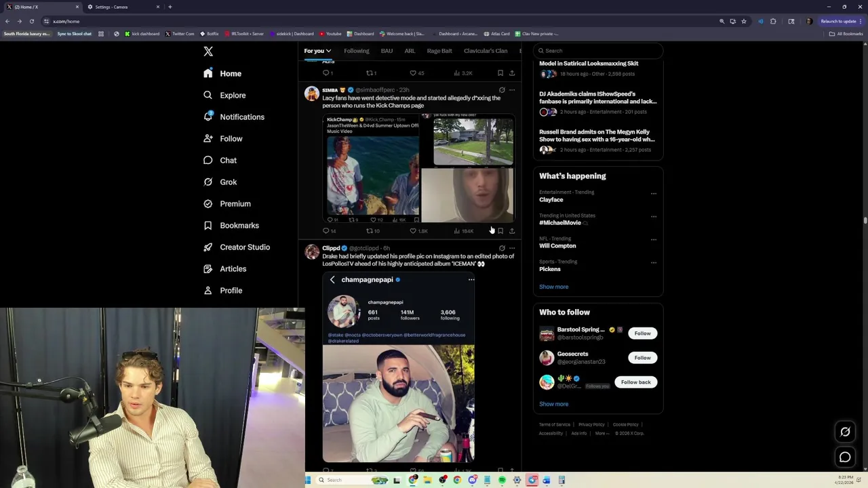This screenshot has width=868, height=488.
Task: Switch to the Clavicular's Clan tab
Action: coord(486,51)
